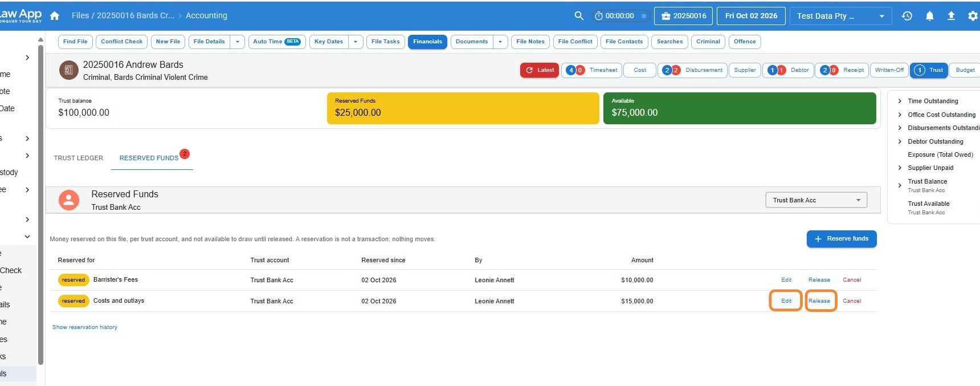
Task: Open File Conflict
Action: click(x=575, y=42)
